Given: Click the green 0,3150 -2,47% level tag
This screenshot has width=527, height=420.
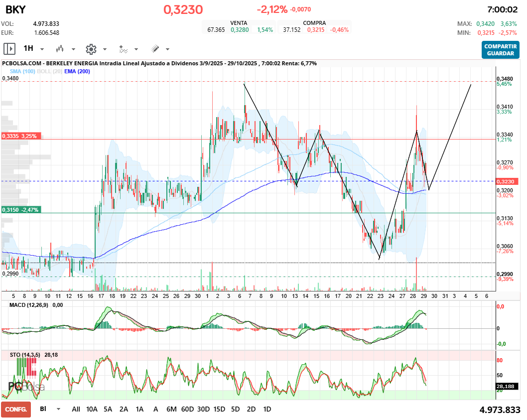Looking at the screenshot, I should click(21, 209).
